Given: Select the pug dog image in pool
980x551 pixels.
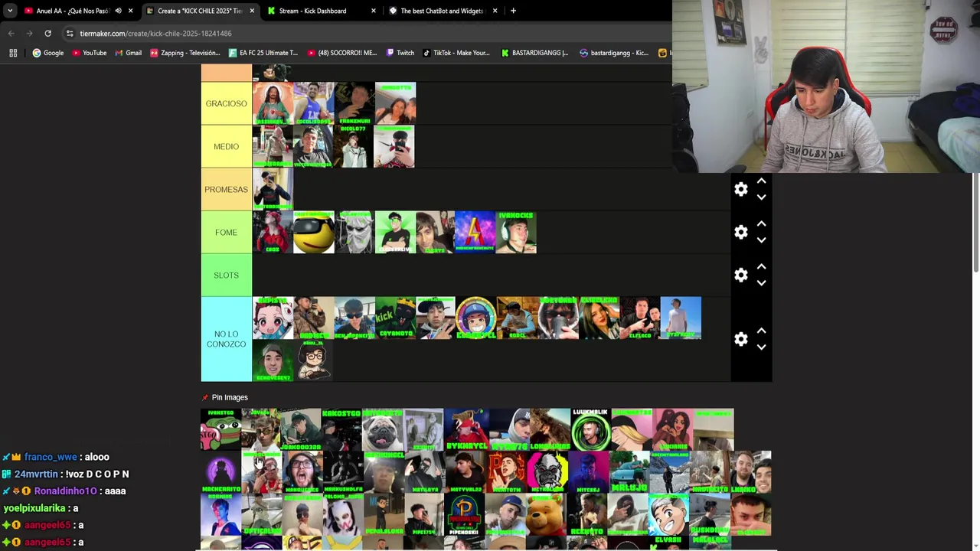Looking at the screenshot, I should [383, 429].
